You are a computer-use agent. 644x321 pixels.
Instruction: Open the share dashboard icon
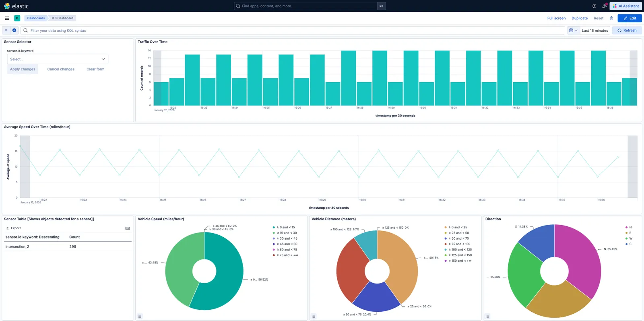click(611, 18)
